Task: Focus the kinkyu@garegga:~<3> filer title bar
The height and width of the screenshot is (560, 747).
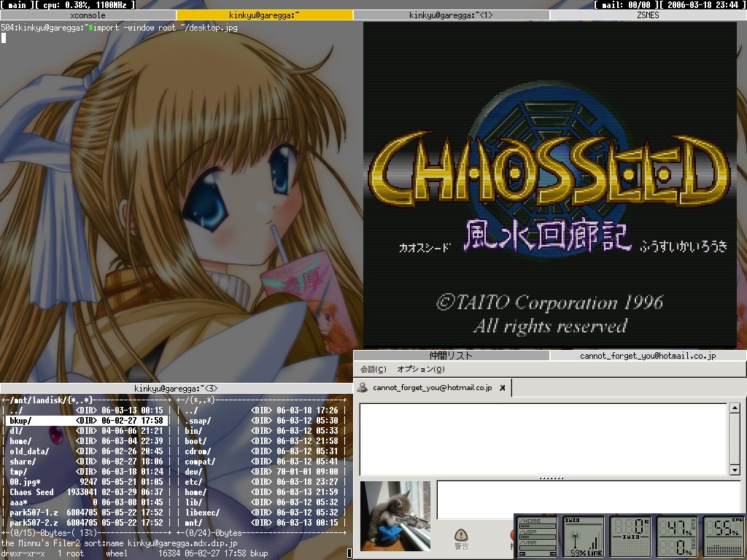Action: pos(176,389)
